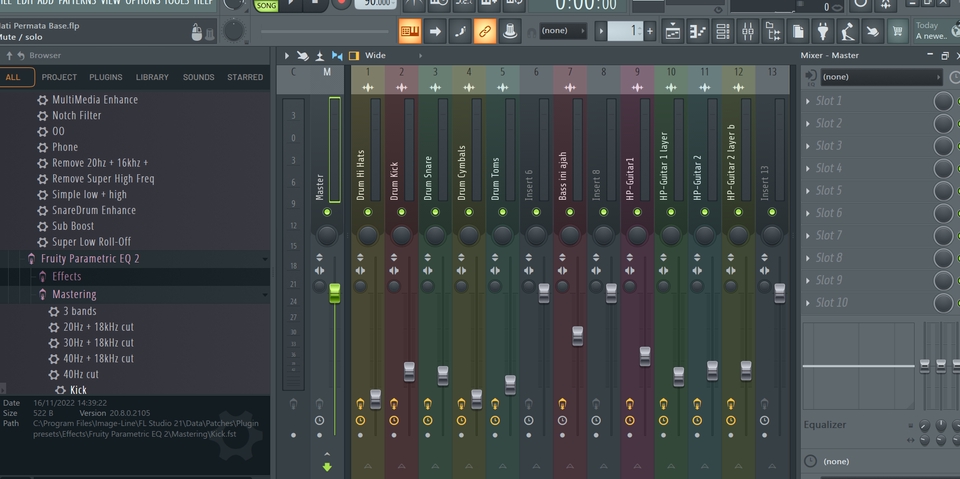Viewport: 960px width, 479px height.
Task: Click the Drum Toms pan knob
Action: click(x=503, y=235)
